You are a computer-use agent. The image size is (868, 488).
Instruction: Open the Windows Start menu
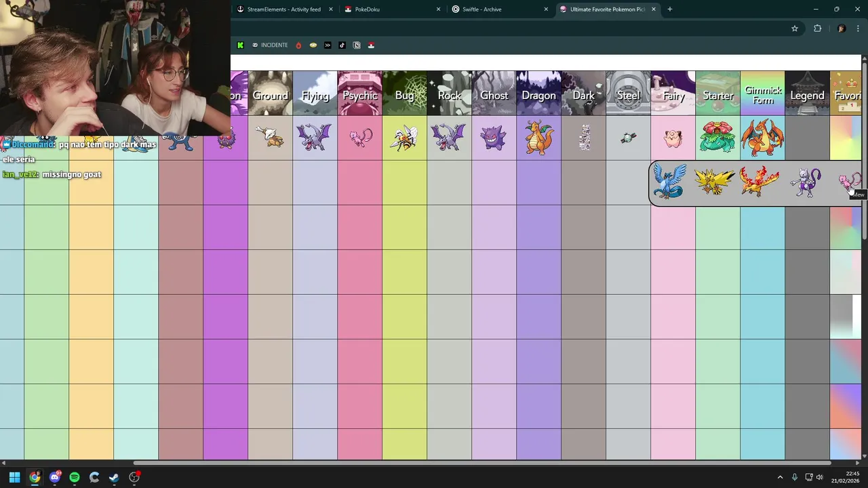click(x=14, y=477)
